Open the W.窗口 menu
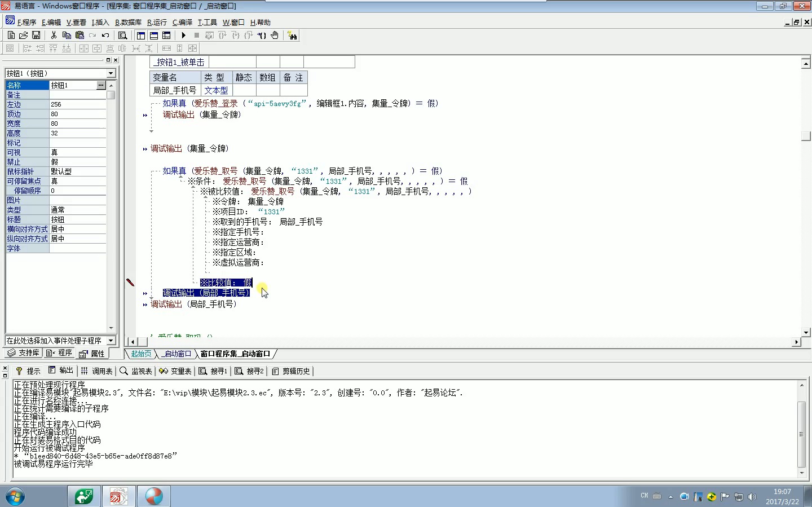Viewport: 812px width, 507px height. coord(233,23)
